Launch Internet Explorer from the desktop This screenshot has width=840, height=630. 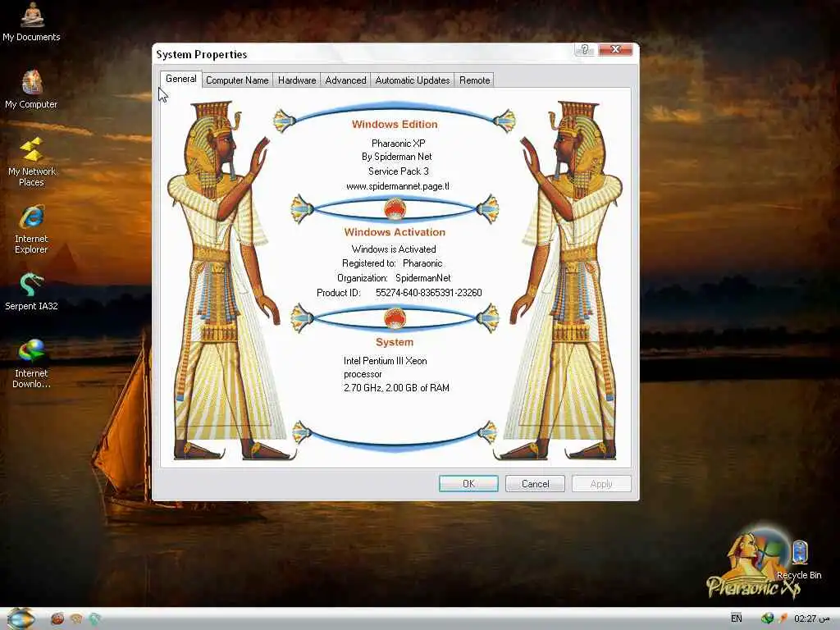[x=32, y=230]
